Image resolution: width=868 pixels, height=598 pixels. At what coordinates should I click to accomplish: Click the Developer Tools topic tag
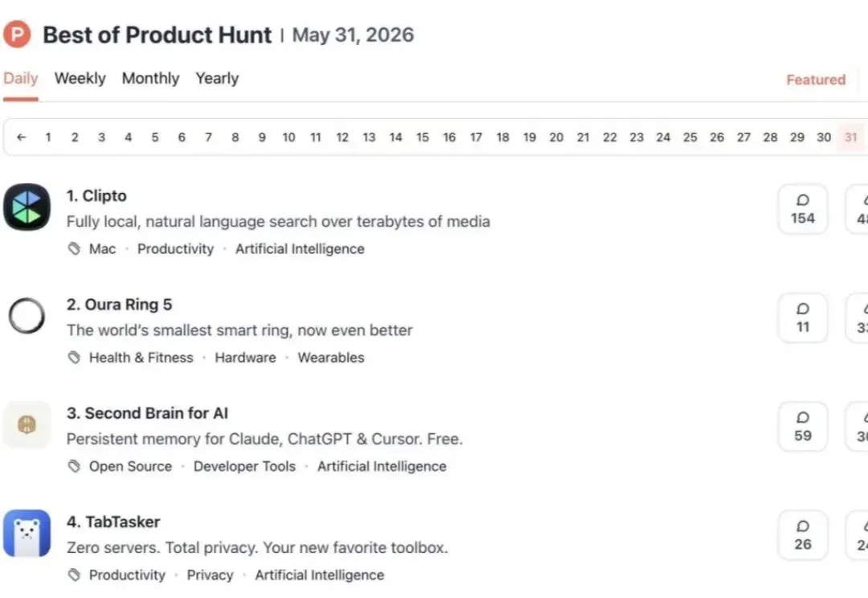[x=244, y=466]
